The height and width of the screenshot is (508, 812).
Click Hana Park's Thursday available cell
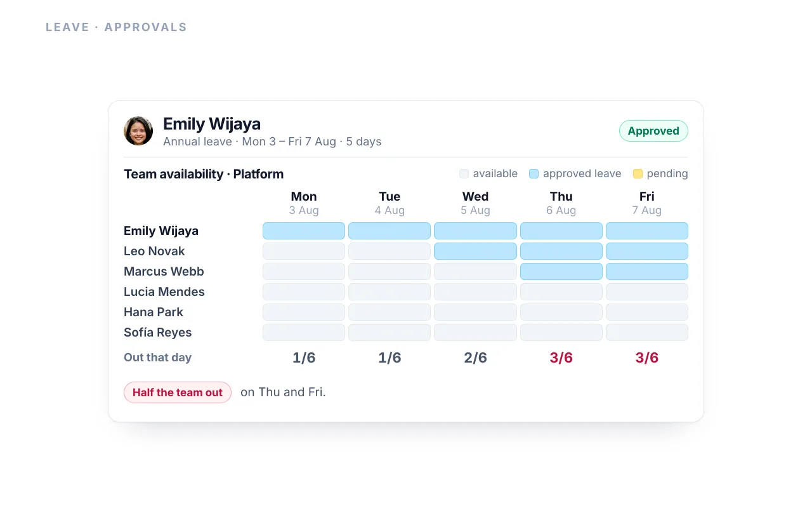561,312
